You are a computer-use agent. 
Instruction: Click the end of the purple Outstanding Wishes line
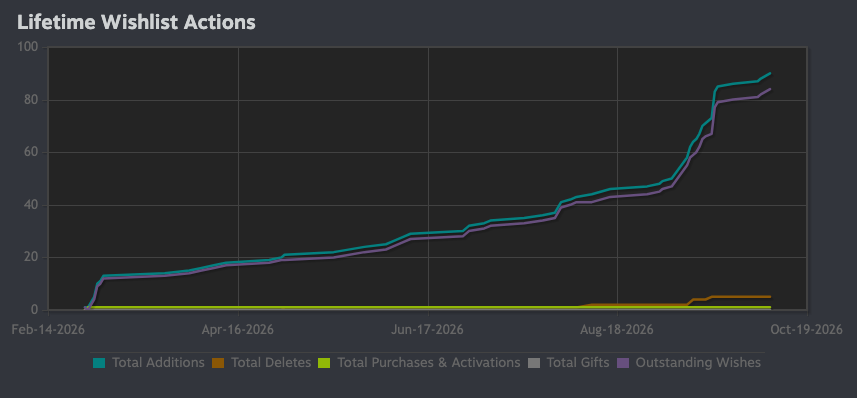point(770,89)
